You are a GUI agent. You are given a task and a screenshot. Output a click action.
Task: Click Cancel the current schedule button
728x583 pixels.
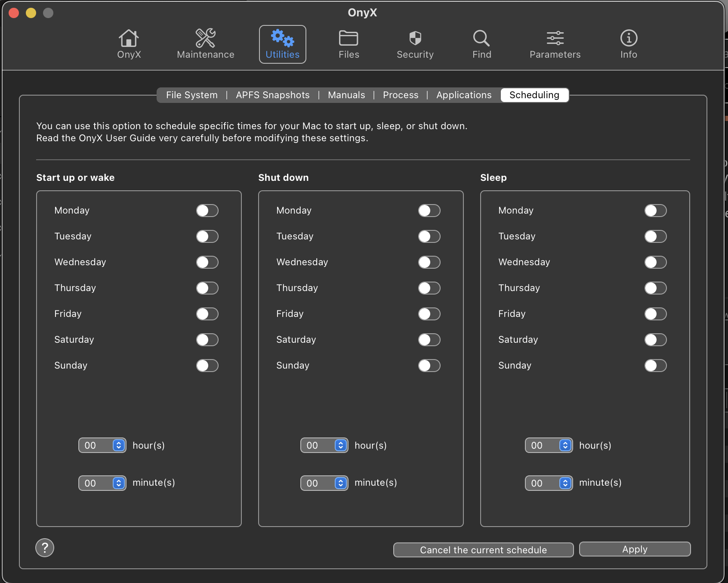click(484, 550)
